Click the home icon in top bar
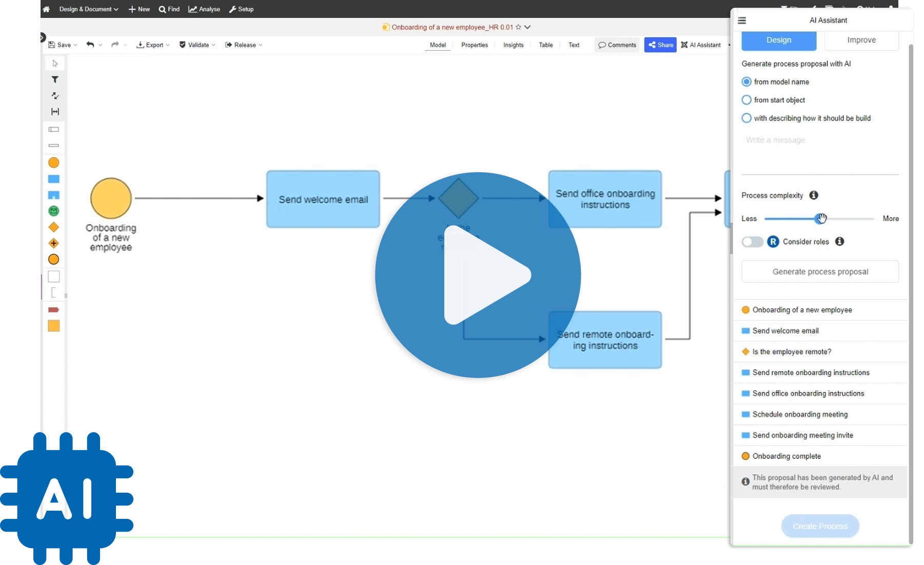Screen dimensions: 924x565 coord(46,9)
